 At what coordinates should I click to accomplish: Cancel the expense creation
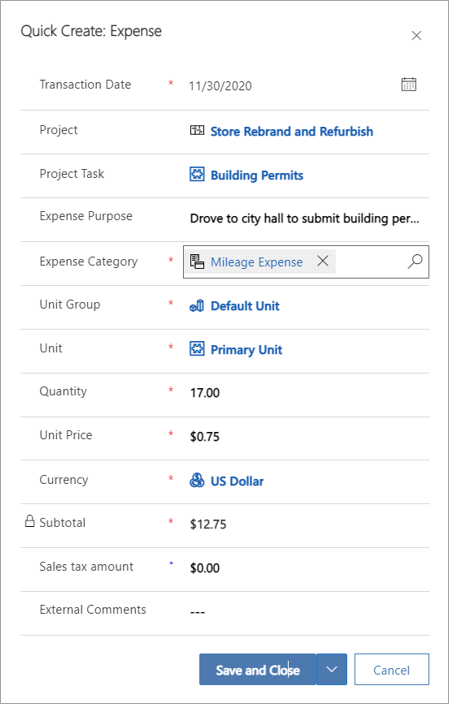click(x=392, y=669)
